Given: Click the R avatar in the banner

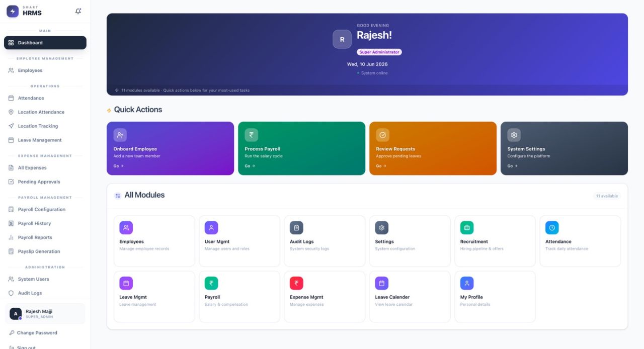Looking at the screenshot, I should [x=342, y=39].
